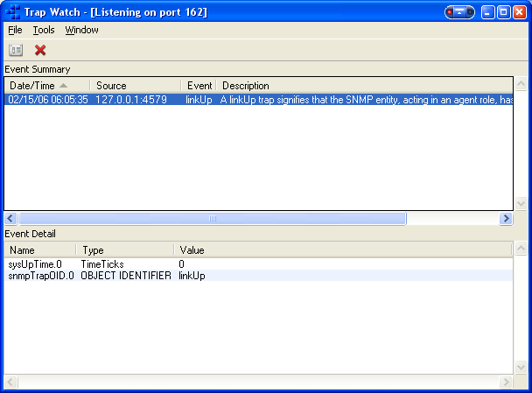Screen dimensions: 532x393
Task: Minimize the Trap Watch window
Action: 488,12
